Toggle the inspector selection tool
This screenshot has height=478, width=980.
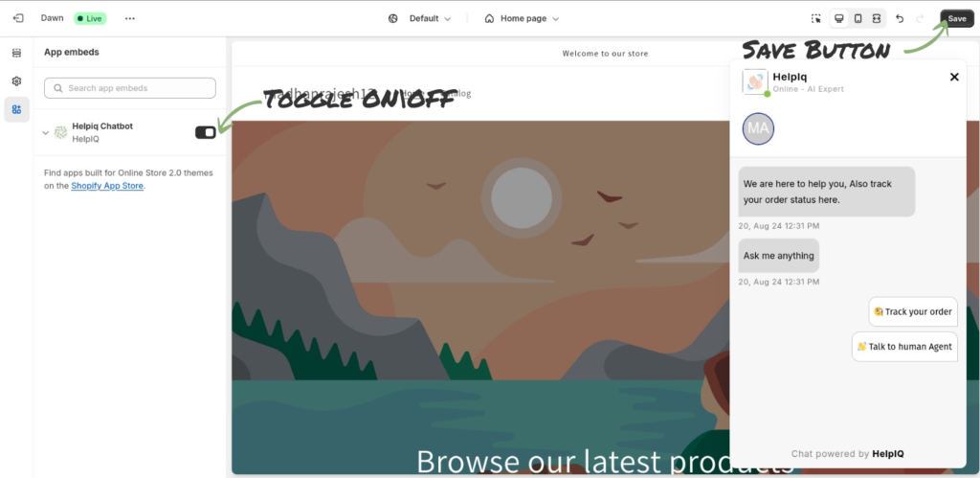tap(816, 19)
